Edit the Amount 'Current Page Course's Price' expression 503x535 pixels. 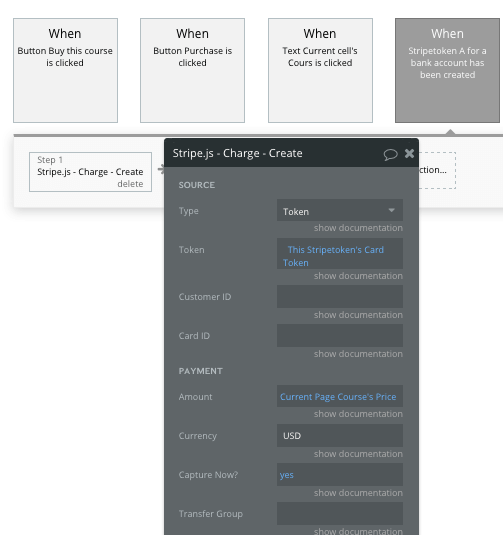(340, 396)
